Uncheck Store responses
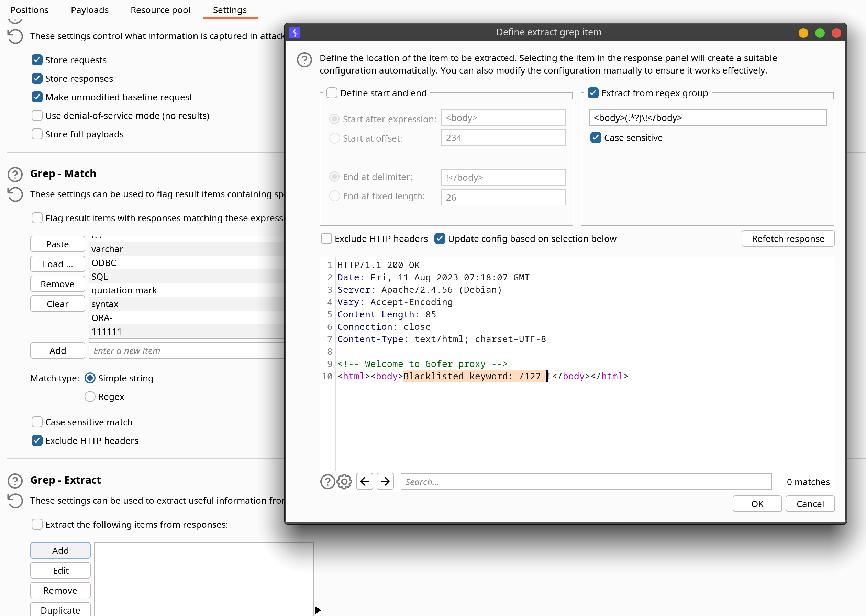The image size is (866, 616). tap(37, 79)
